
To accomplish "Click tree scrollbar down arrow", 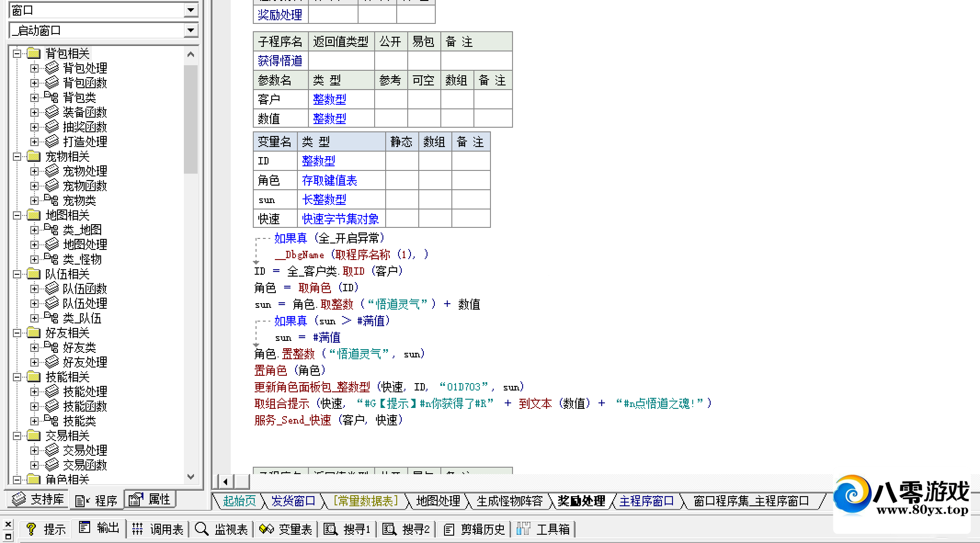I will pos(191,477).
